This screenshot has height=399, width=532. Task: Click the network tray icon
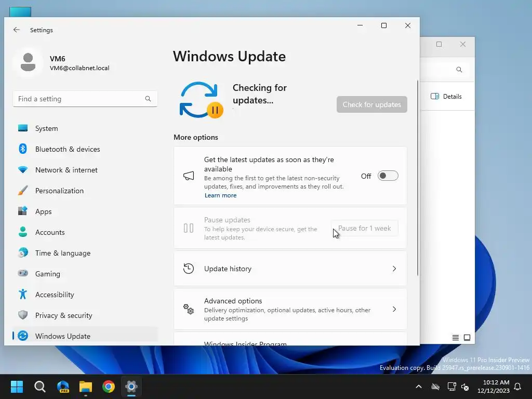pos(451,387)
